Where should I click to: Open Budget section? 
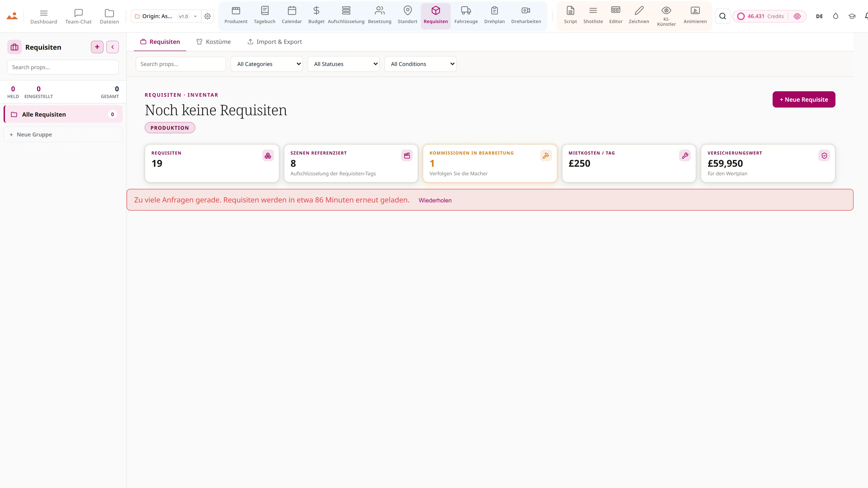coord(316,16)
